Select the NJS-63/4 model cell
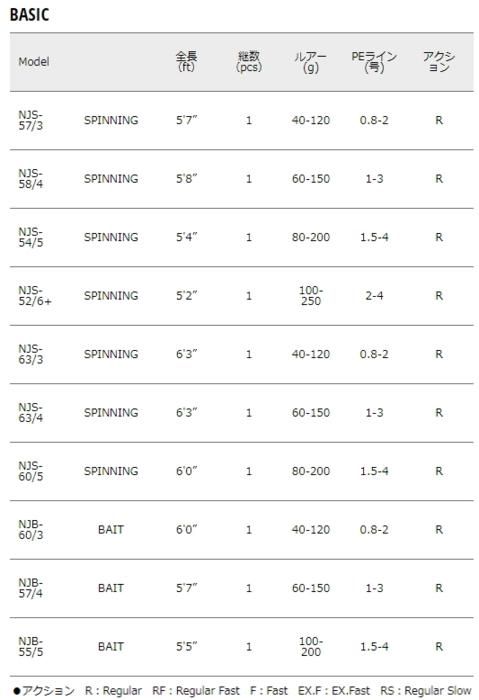Viewport: 479px width, 700px height. 31,412
